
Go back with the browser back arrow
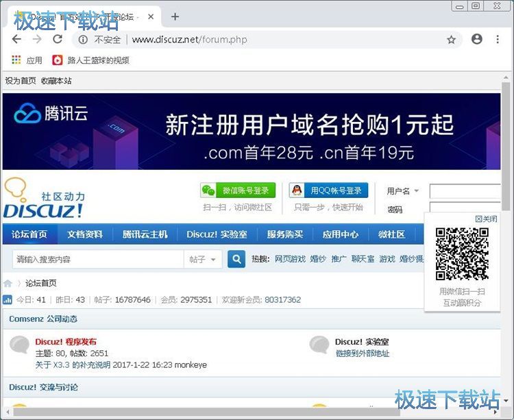pyautogui.click(x=16, y=39)
